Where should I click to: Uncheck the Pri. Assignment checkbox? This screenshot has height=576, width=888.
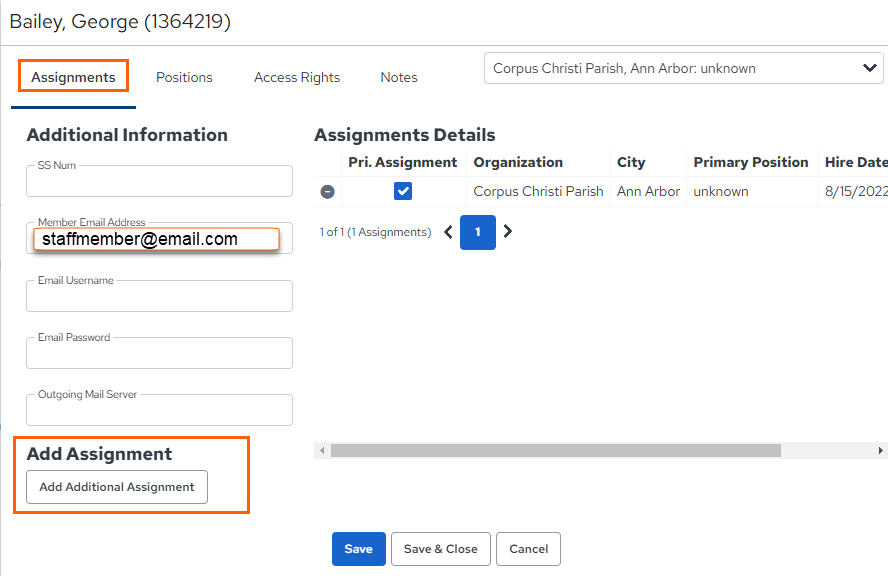[x=403, y=191]
